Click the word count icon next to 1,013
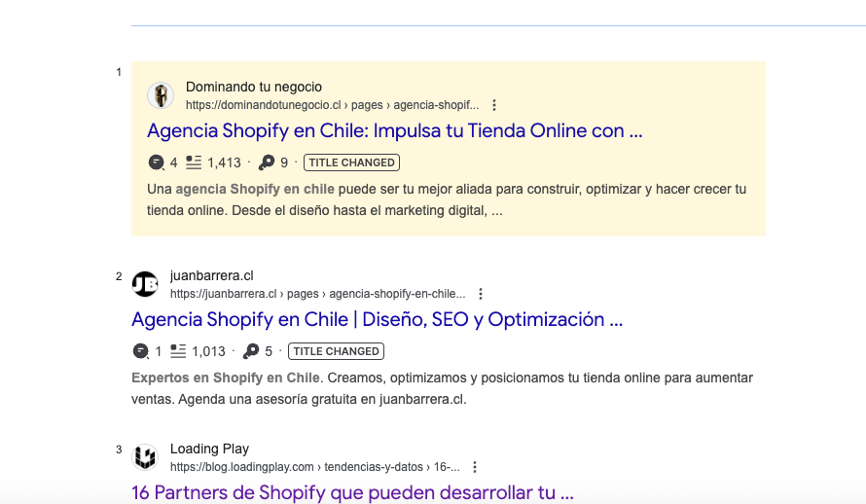The width and height of the screenshot is (866, 504). click(x=178, y=351)
